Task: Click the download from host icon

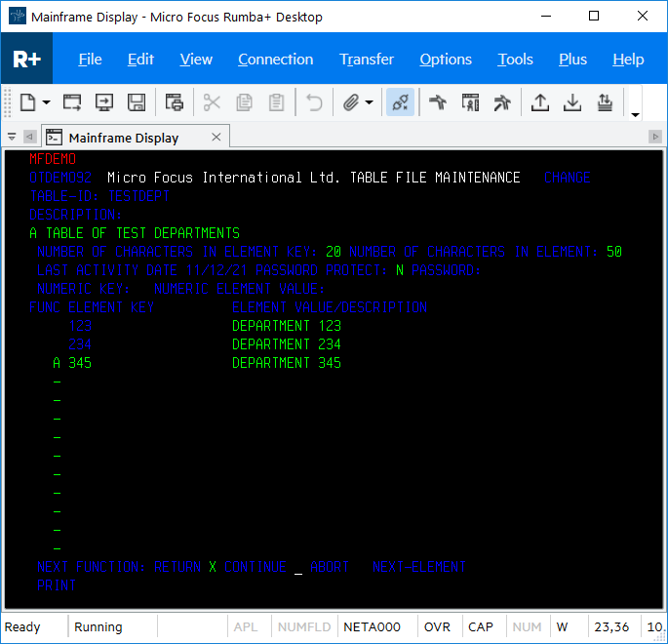Action: tap(572, 102)
